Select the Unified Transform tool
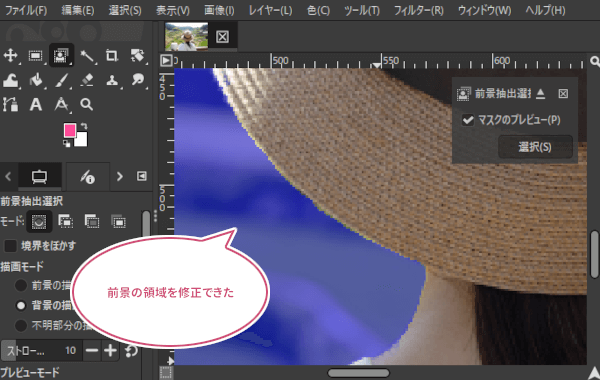Screen dimensions: 600x380 coord(137,56)
